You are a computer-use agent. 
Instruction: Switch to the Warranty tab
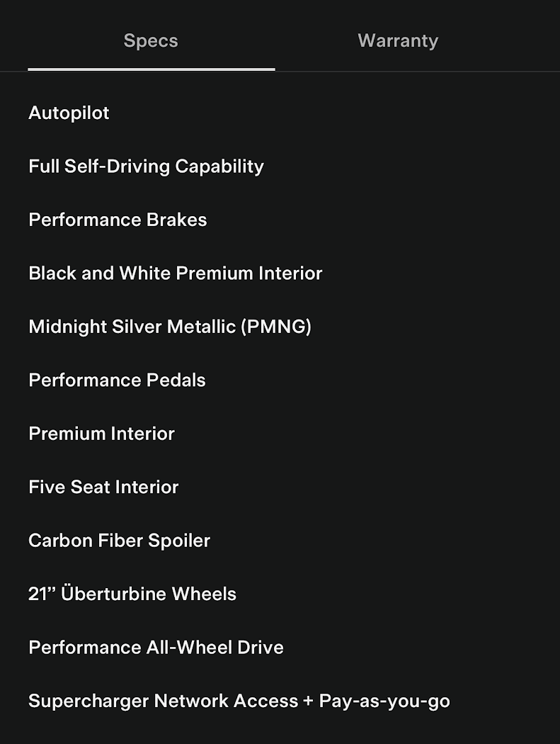coord(398,41)
